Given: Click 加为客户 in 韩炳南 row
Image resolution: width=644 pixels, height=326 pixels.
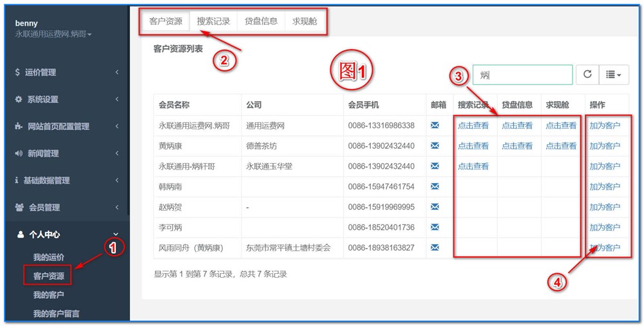Looking at the screenshot, I should click(x=605, y=187).
